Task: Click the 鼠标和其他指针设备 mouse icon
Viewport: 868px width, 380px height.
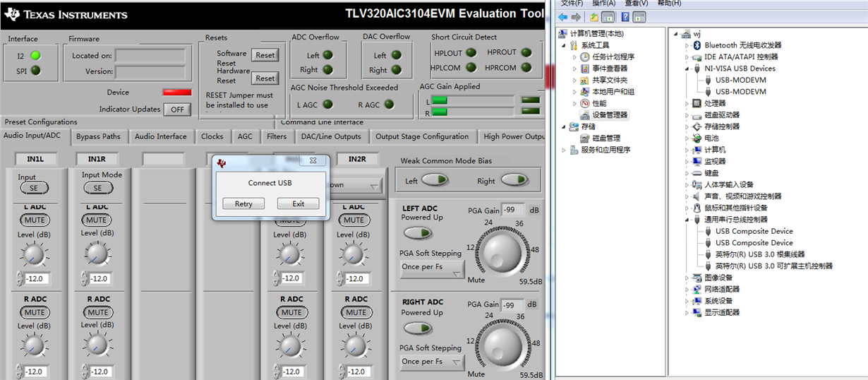Action: point(697,208)
